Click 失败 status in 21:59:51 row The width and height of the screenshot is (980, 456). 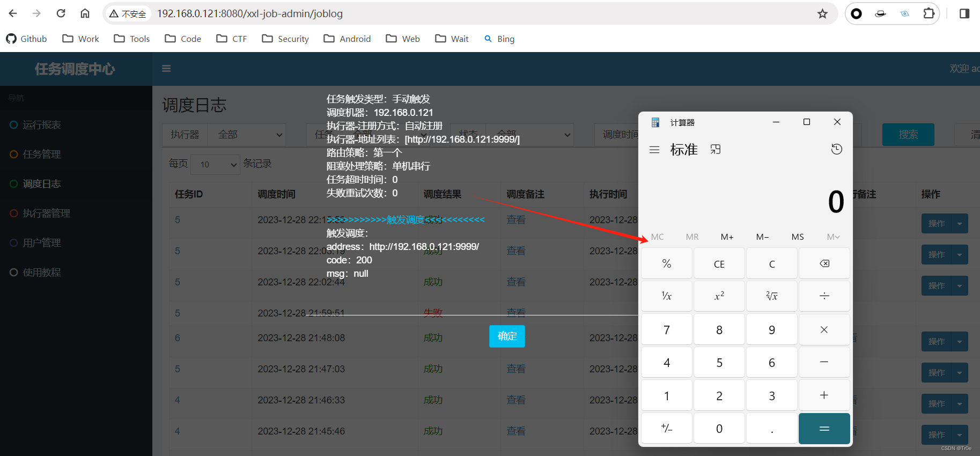(x=433, y=313)
